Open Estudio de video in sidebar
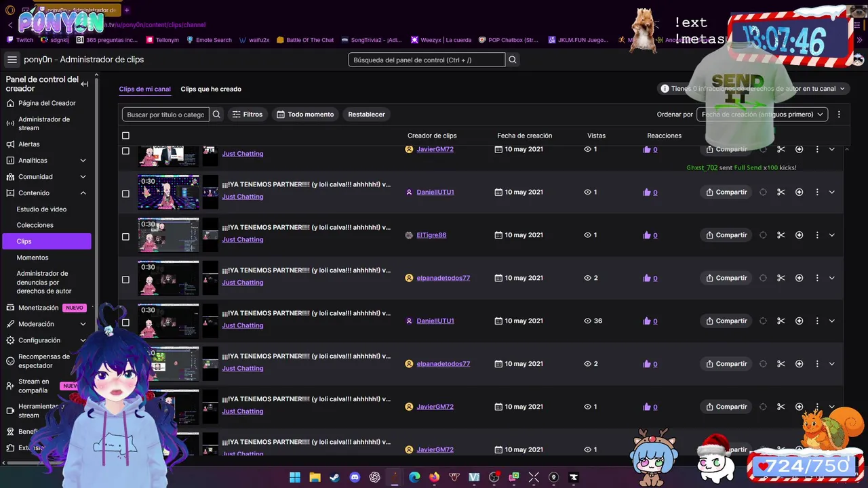The image size is (868, 488). coord(41,209)
